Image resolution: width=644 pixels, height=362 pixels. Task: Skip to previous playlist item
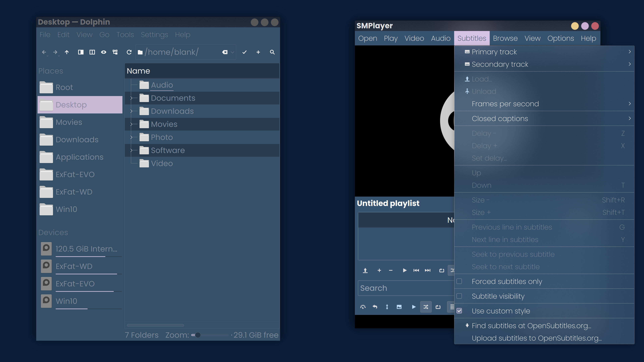tap(416, 270)
